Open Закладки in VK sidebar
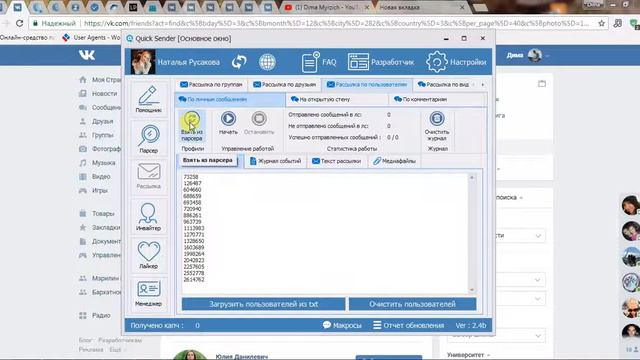640x360 pixels. pos(100,227)
